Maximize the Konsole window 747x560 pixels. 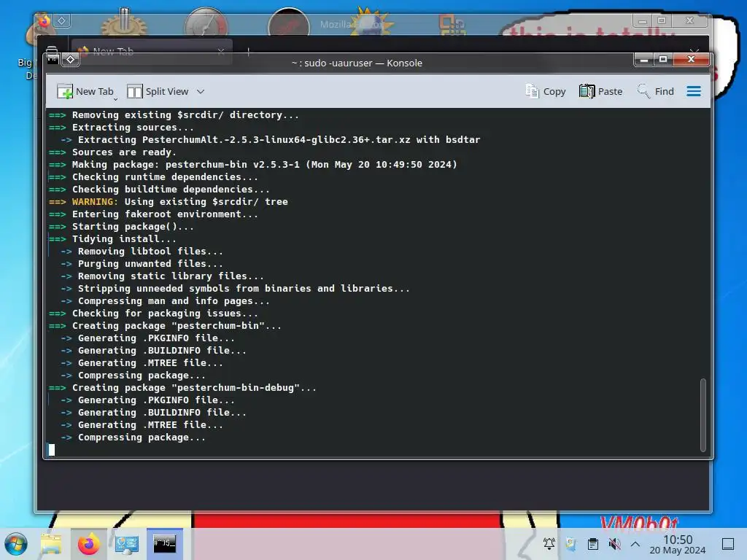(x=662, y=60)
